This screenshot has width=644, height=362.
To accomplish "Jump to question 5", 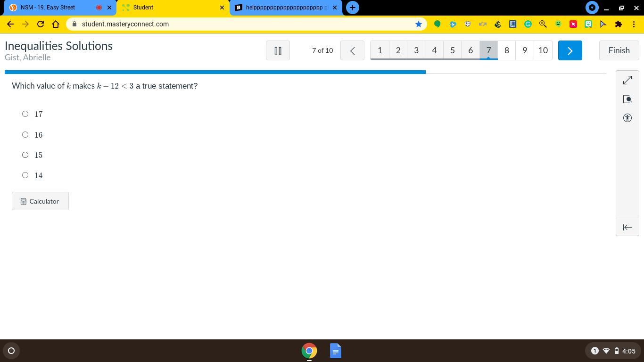I will [453, 50].
